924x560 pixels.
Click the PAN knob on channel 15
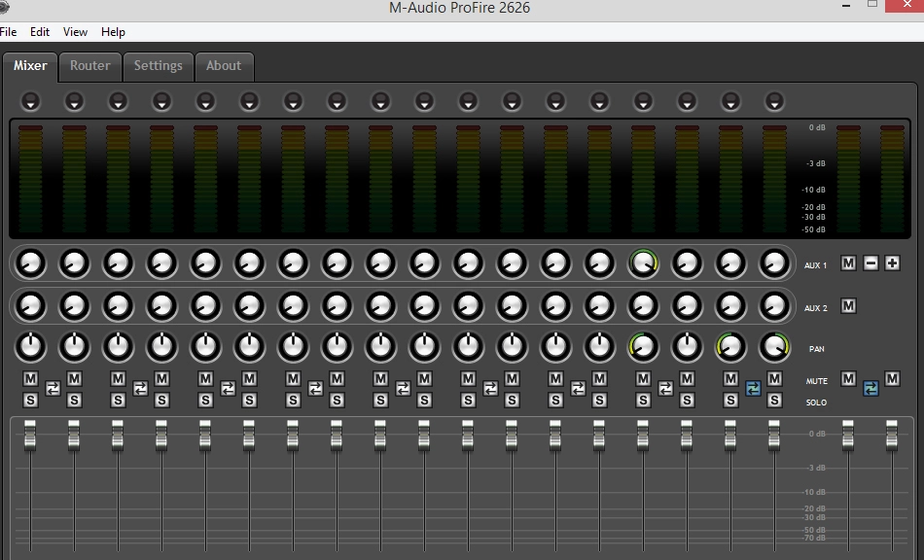point(643,347)
